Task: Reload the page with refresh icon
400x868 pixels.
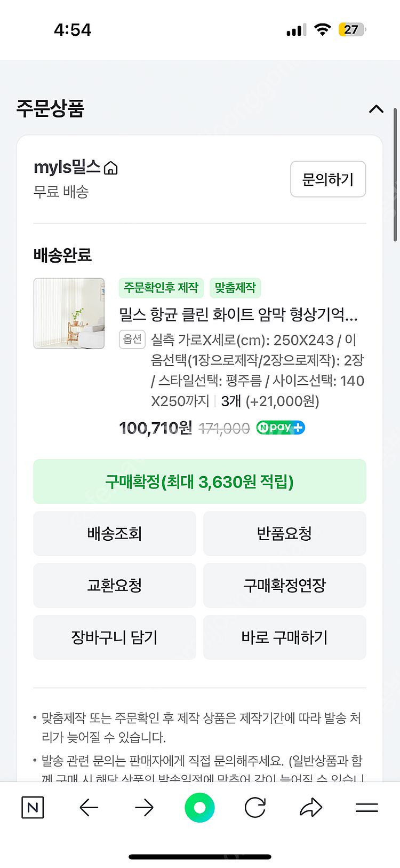Action: coord(255,808)
